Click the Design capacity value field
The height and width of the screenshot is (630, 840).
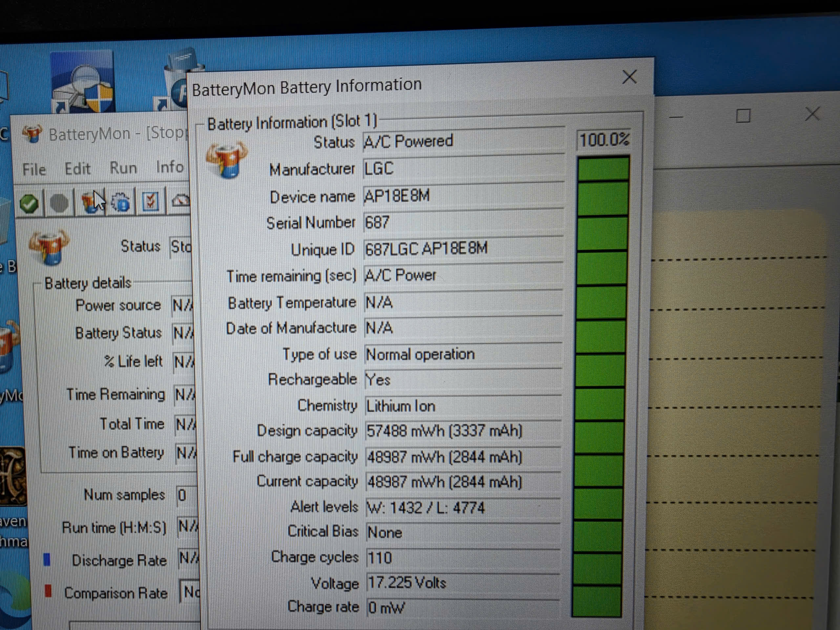[x=463, y=431]
